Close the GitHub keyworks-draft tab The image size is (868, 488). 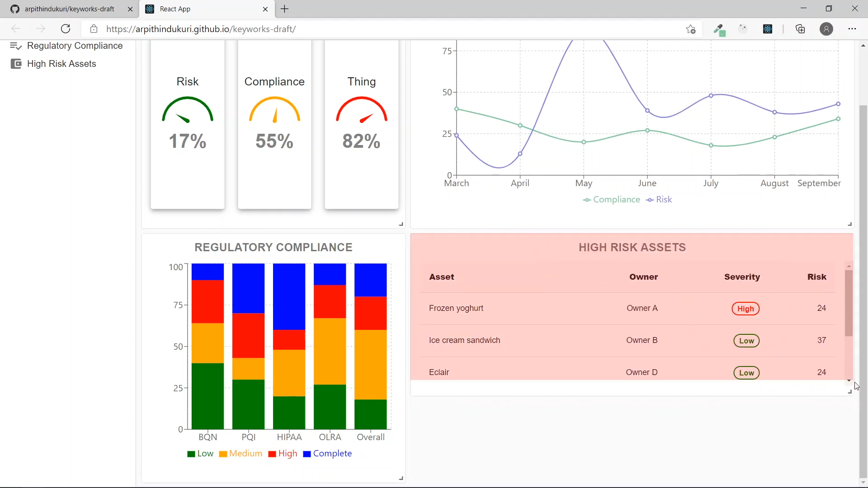coord(130,9)
